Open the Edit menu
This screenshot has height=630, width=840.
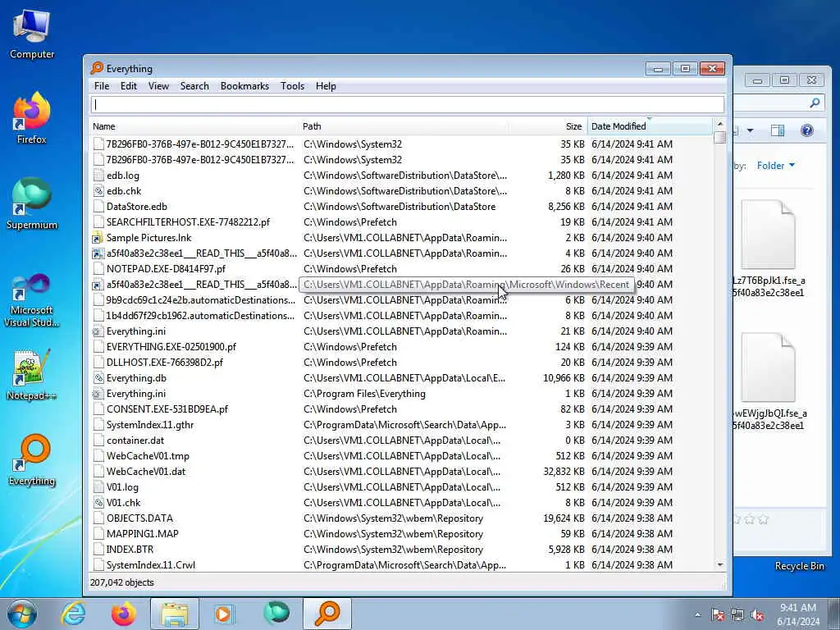129,86
